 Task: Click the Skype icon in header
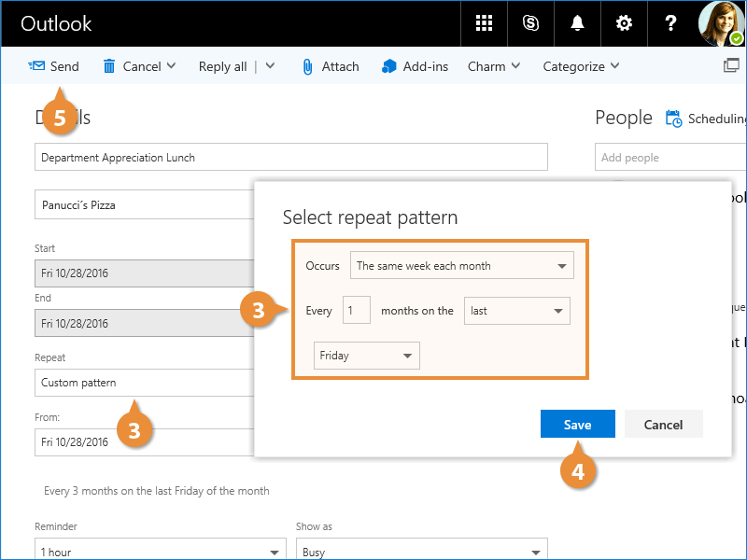pyautogui.click(x=530, y=23)
